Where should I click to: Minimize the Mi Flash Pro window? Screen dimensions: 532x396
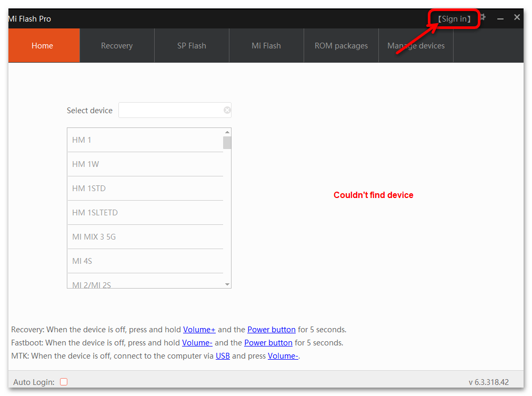tap(500, 18)
